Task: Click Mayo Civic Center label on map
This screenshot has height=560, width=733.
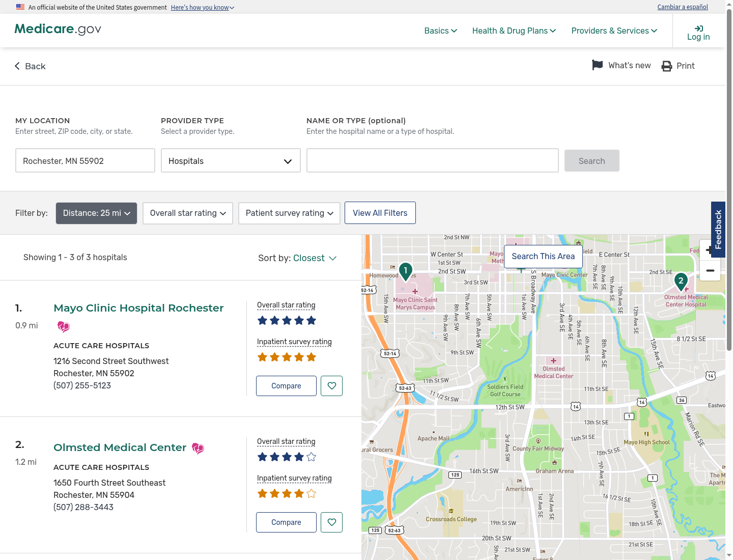Action: point(565,275)
